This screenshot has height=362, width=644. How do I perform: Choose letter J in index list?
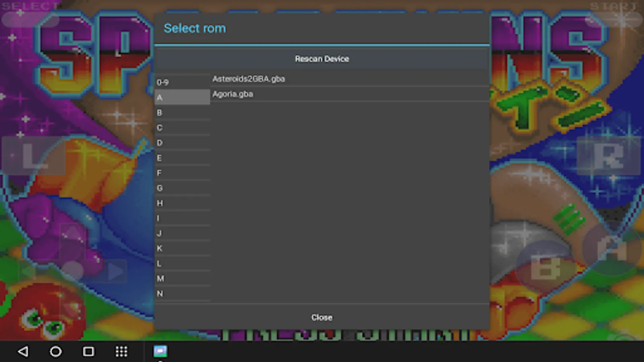click(182, 233)
